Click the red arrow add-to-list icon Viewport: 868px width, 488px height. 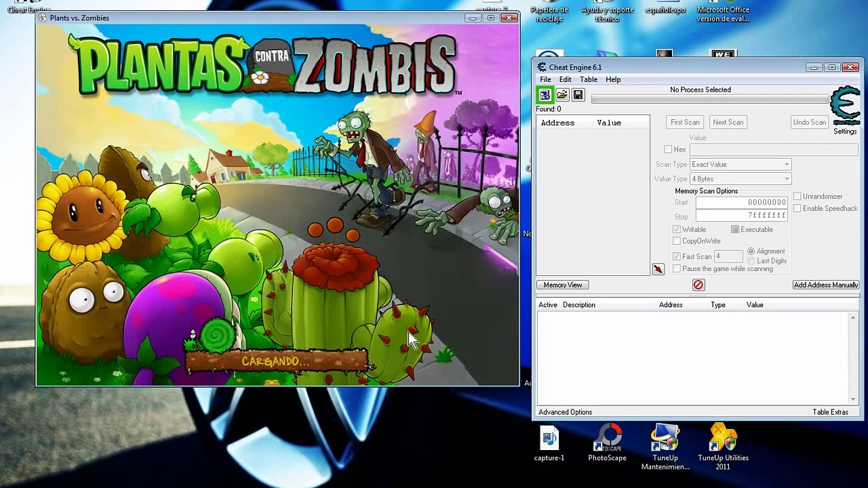pyautogui.click(x=658, y=269)
